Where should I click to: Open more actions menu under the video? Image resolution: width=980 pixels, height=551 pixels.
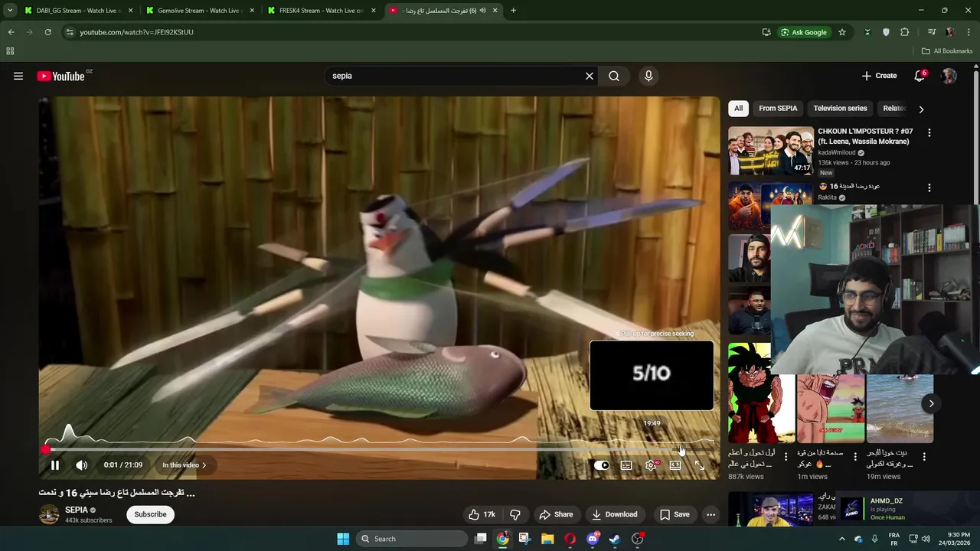[710, 514]
